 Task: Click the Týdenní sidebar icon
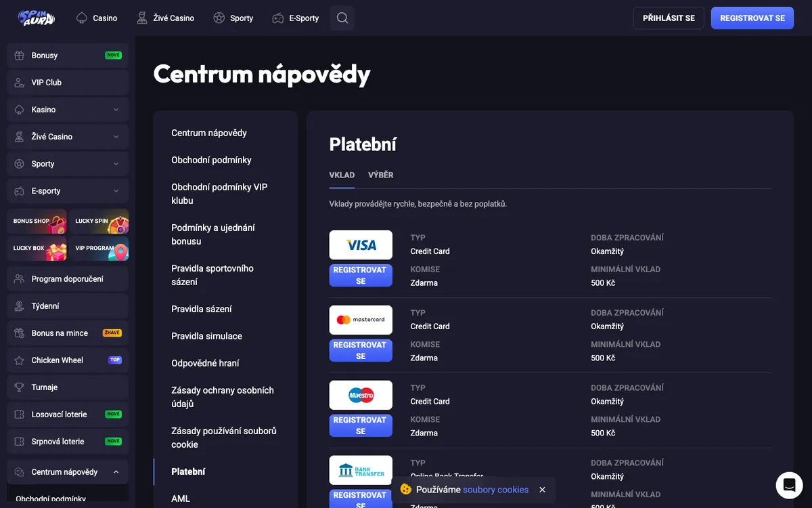pos(19,306)
